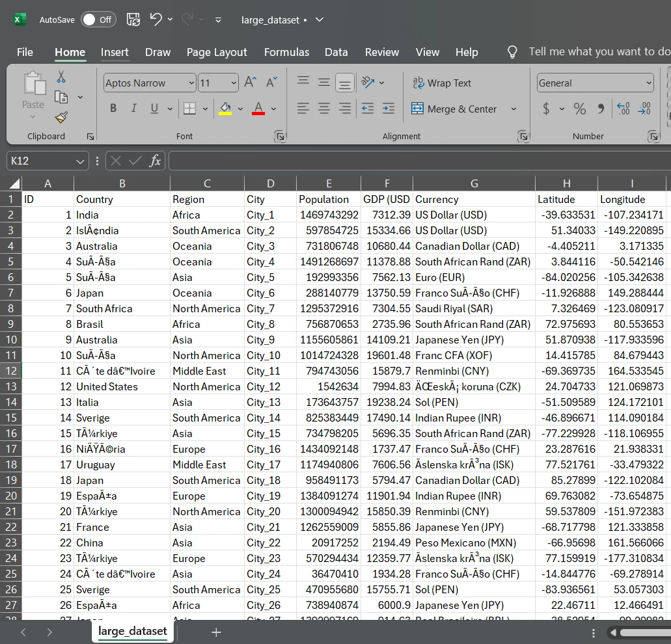Open the Formulas ribbon tab

pos(286,52)
